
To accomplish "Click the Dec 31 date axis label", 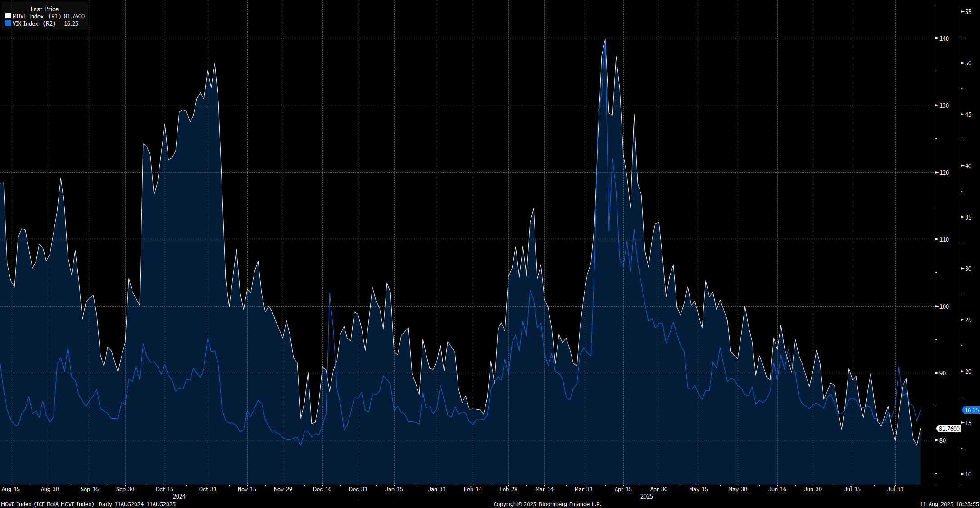I will point(358,489).
